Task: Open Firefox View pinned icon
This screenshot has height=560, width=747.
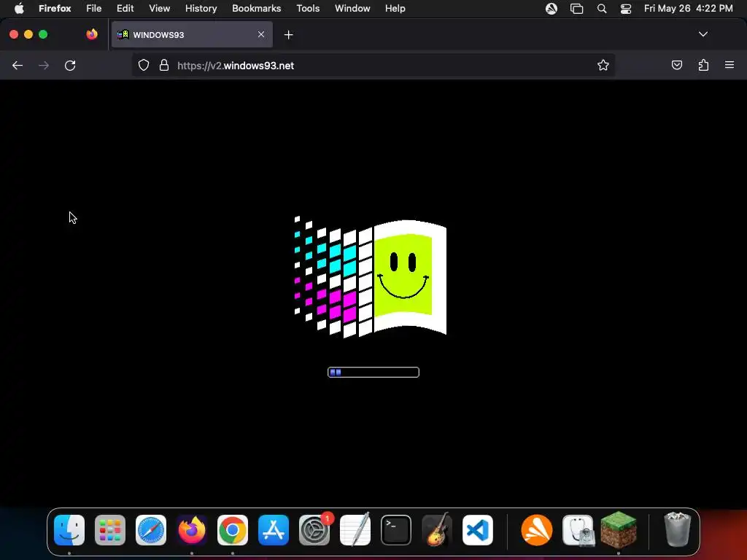Action: (92, 34)
